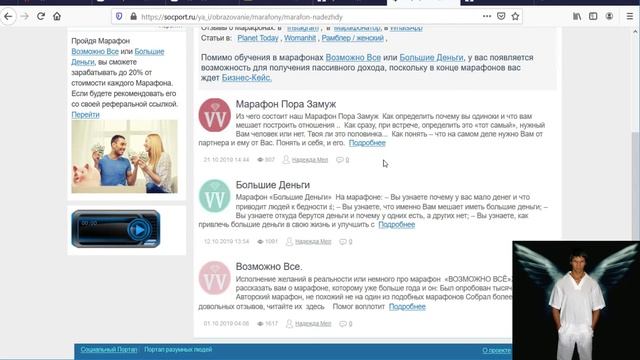Image resolution: width=640 pixels, height=360 pixels.
Task: Click teal avatar of Большие Деньги article
Action: point(215,196)
